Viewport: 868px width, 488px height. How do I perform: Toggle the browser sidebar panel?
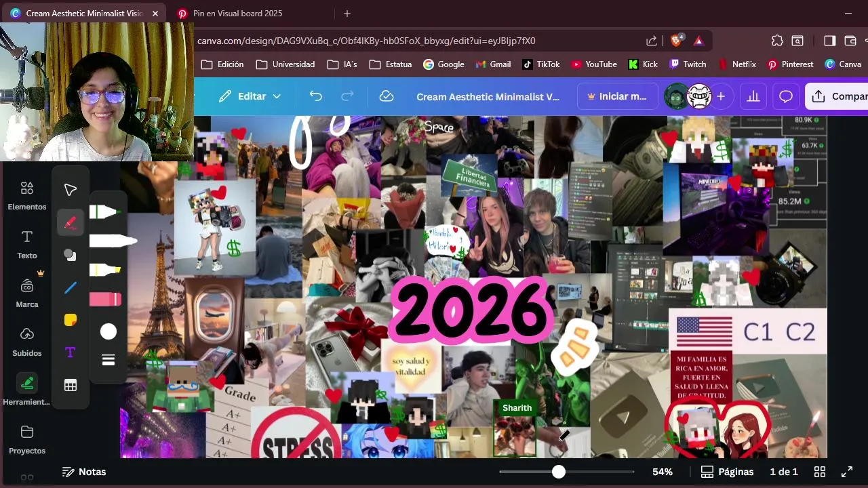(x=830, y=41)
